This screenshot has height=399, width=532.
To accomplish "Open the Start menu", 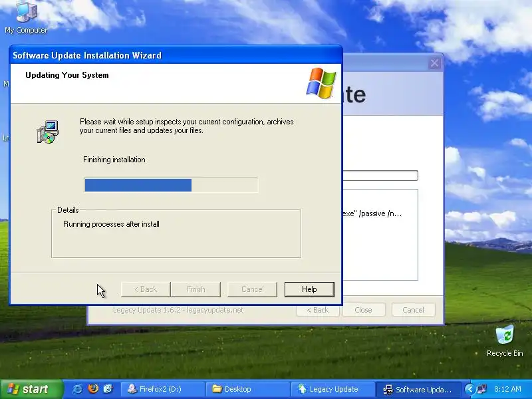I will pos(31,389).
